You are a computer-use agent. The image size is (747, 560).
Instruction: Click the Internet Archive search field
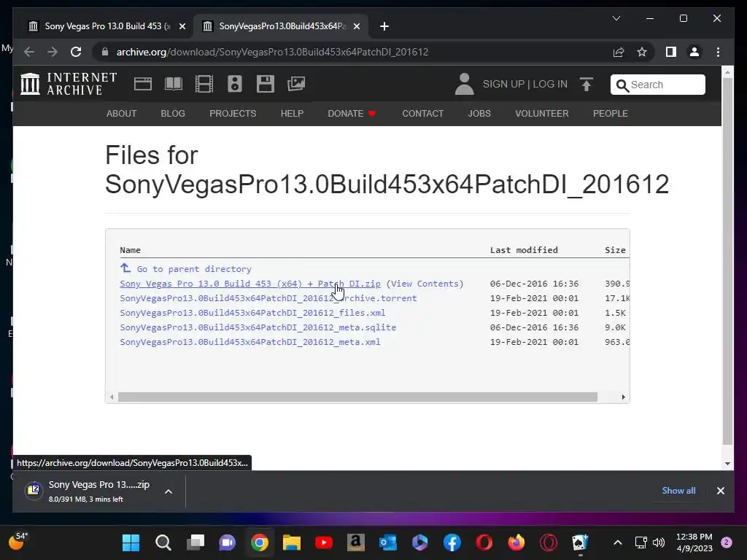point(657,85)
